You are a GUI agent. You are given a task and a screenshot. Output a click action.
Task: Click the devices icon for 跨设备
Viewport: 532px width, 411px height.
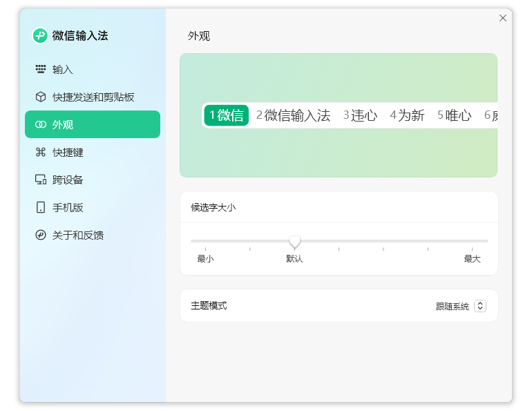pos(41,180)
